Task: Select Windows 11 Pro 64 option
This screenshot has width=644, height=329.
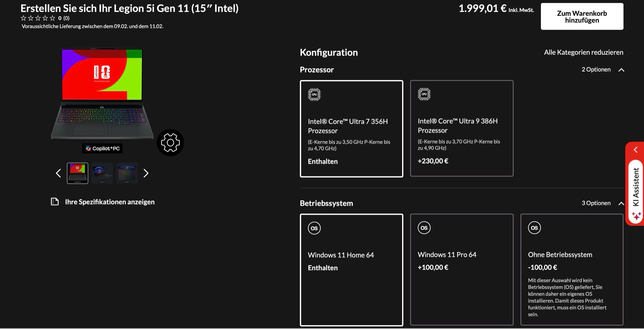Action: click(x=462, y=270)
